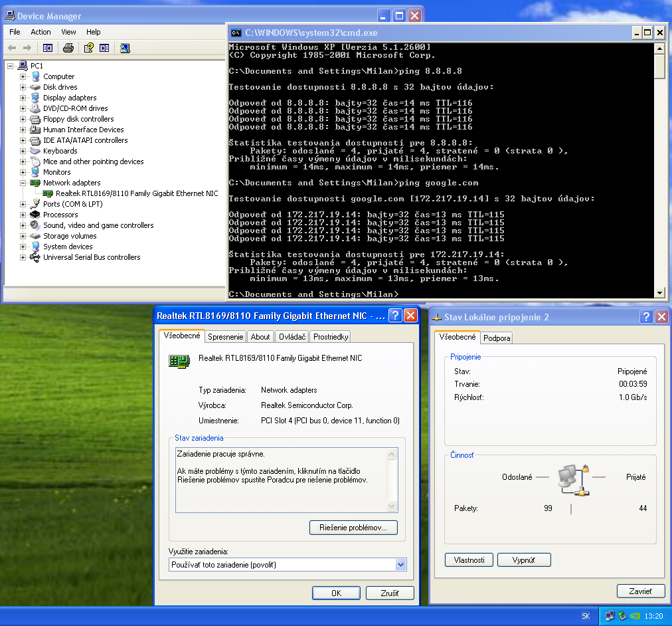The image size is (672, 626).
Task: Click the Scan for hardware changes icon
Action: coord(125,48)
